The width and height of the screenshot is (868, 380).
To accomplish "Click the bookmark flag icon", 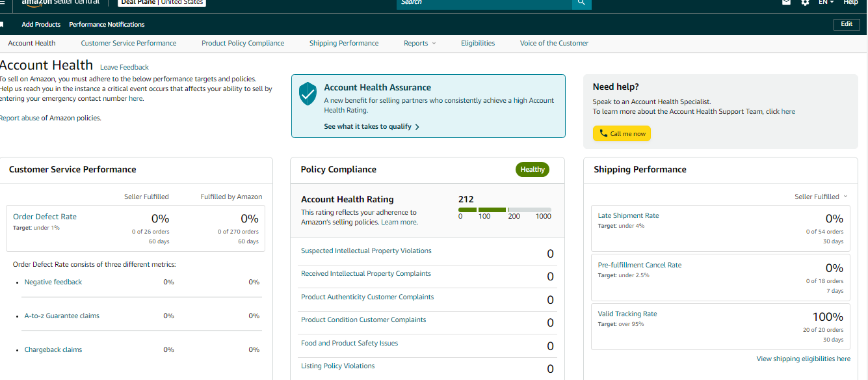I will [x=2, y=25].
